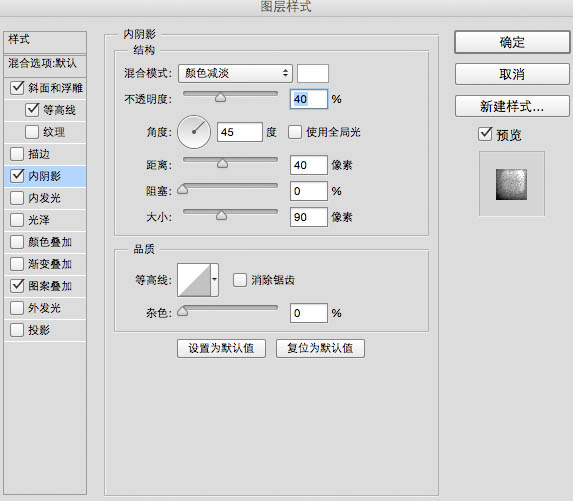The width and height of the screenshot is (573, 501).
Task: Open 混合选项:默认 settings
Action: (45, 64)
